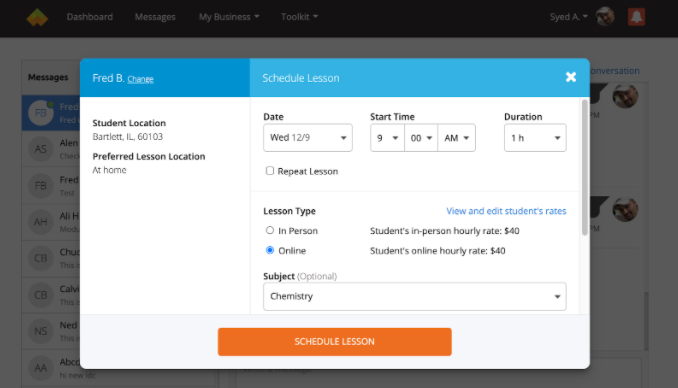The width and height of the screenshot is (678, 388).
Task: Close the Schedule Lesson dialog with X
Action: click(x=571, y=77)
